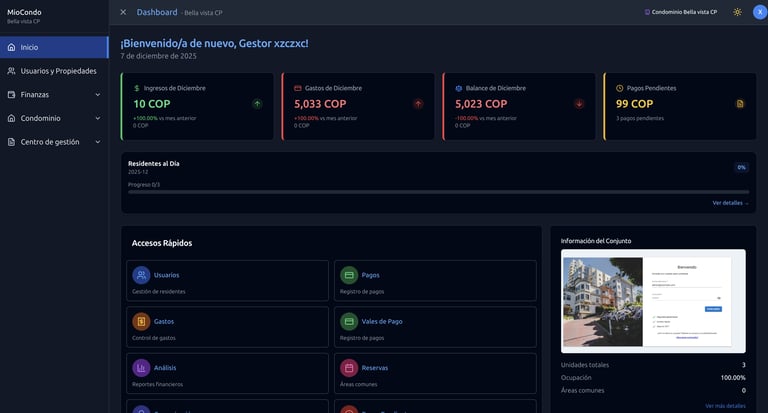Screen dimensions: 768x413
Task: Click the Información del Conjunto heading
Action: point(596,241)
